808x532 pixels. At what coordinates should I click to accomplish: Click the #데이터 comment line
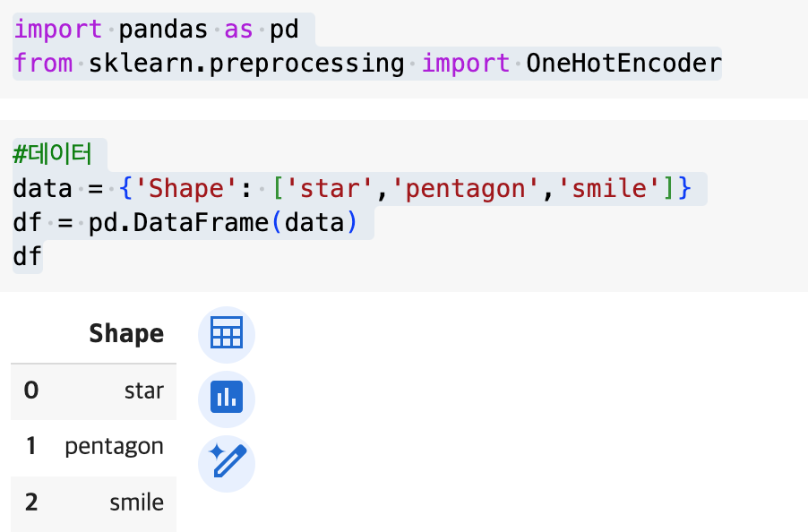(x=53, y=154)
